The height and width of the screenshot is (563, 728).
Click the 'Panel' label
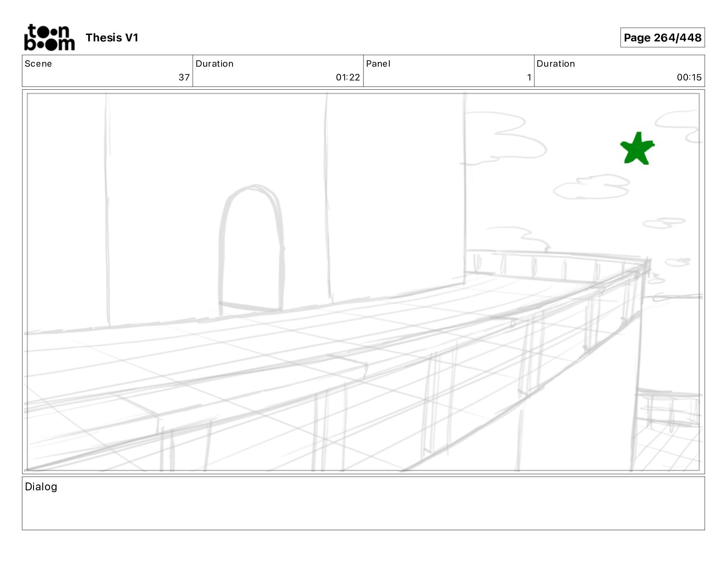tap(378, 63)
